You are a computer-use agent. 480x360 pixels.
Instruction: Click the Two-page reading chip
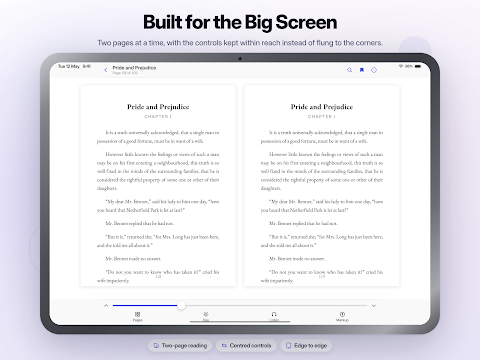(x=180, y=346)
